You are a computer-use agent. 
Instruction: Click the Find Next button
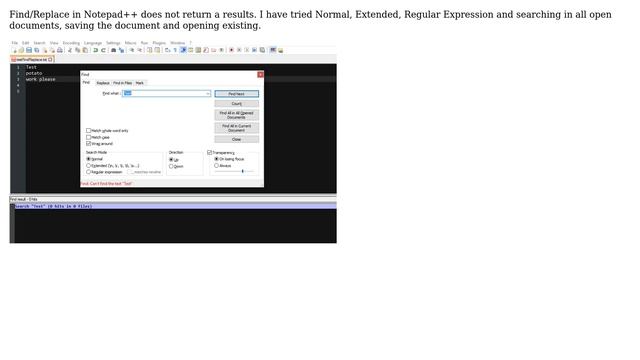point(237,94)
